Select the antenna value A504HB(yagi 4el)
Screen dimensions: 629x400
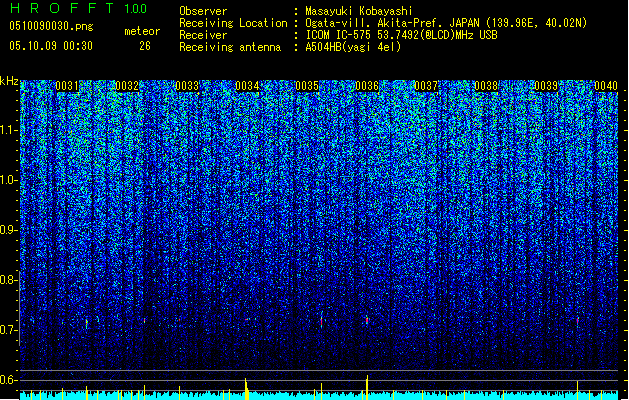(353, 47)
